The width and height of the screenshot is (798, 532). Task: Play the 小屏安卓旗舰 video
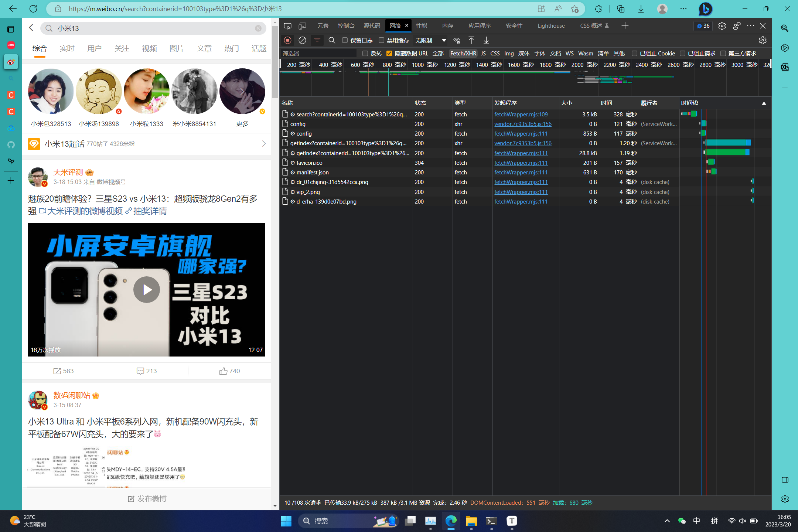(x=147, y=290)
